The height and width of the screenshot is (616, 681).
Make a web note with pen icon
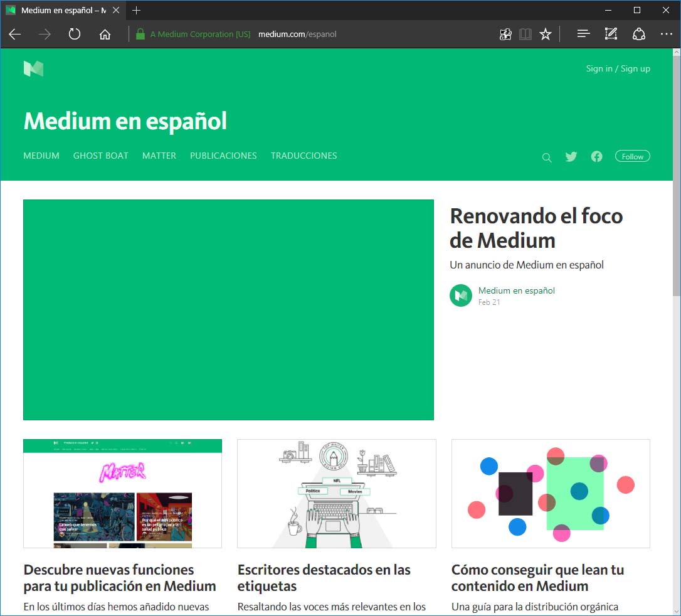(x=611, y=34)
